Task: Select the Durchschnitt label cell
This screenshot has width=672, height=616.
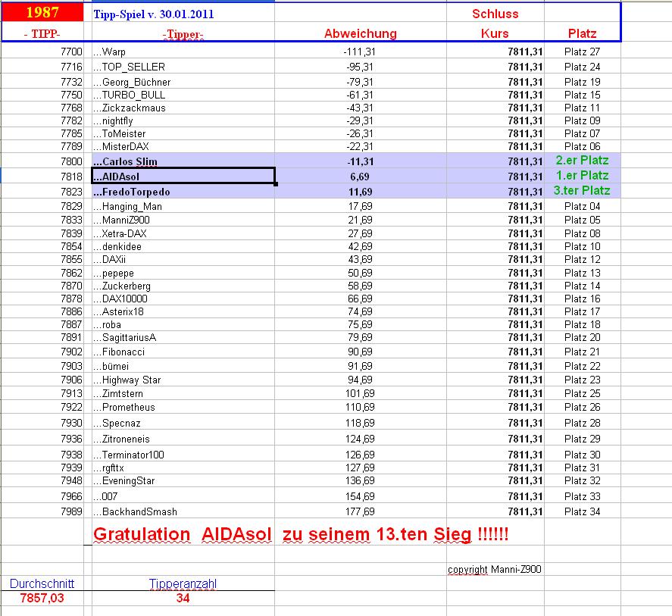Action: tap(42, 583)
